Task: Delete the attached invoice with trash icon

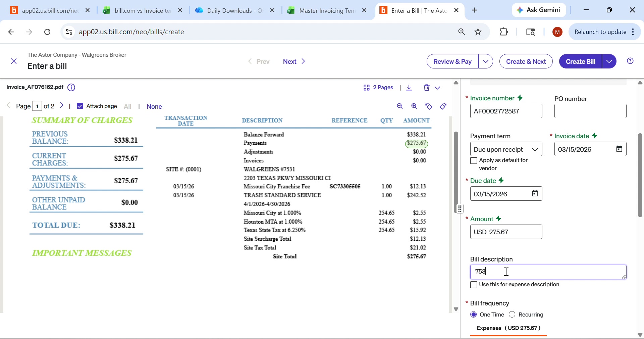Action: click(x=426, y=88)
